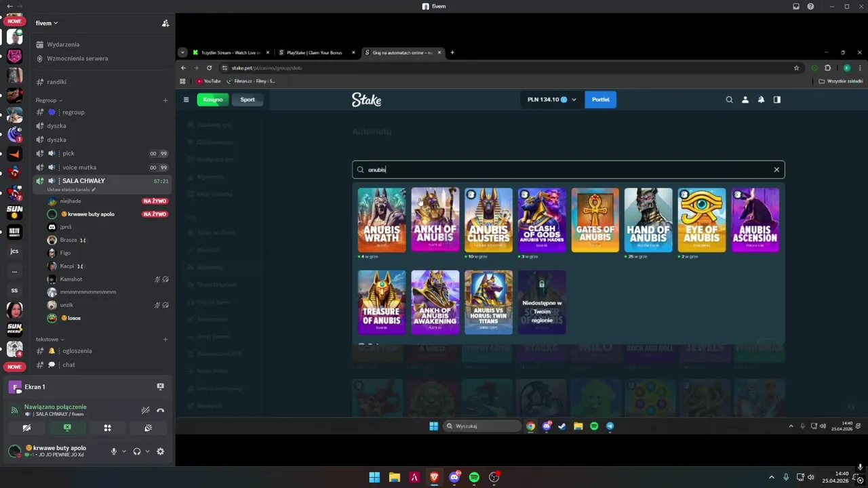868x488 pixels.
Task: Deafen with the headphones icon
Action: click(x=137, y=451)
